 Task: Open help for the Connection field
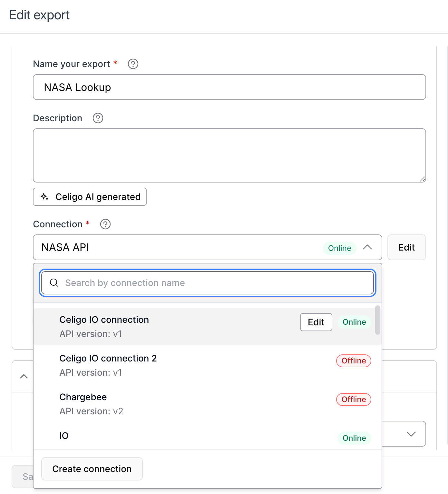tap(105, 224)
